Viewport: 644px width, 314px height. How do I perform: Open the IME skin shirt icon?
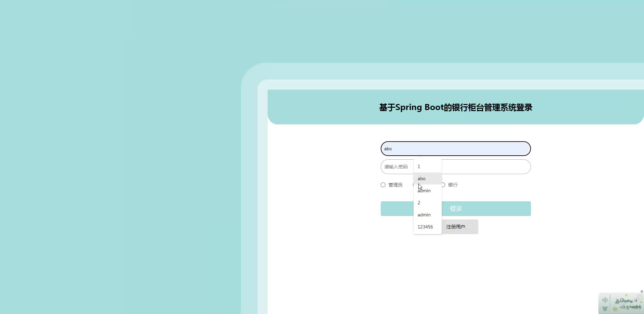605,309
